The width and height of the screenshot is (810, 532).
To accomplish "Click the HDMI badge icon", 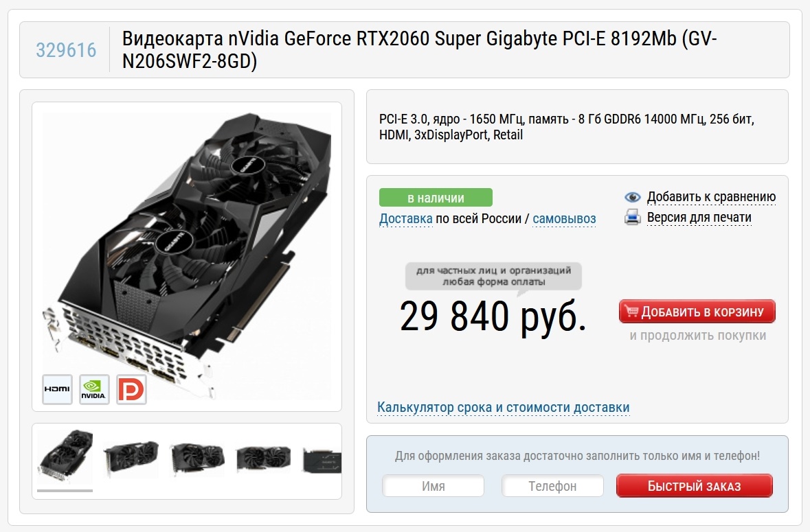I will click(57, 389).
